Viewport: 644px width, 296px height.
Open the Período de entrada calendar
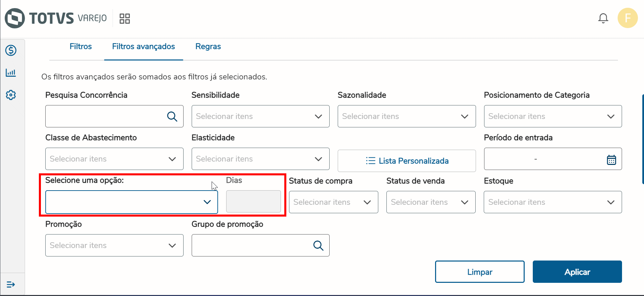pyautogui.click(x=611, y=159)
